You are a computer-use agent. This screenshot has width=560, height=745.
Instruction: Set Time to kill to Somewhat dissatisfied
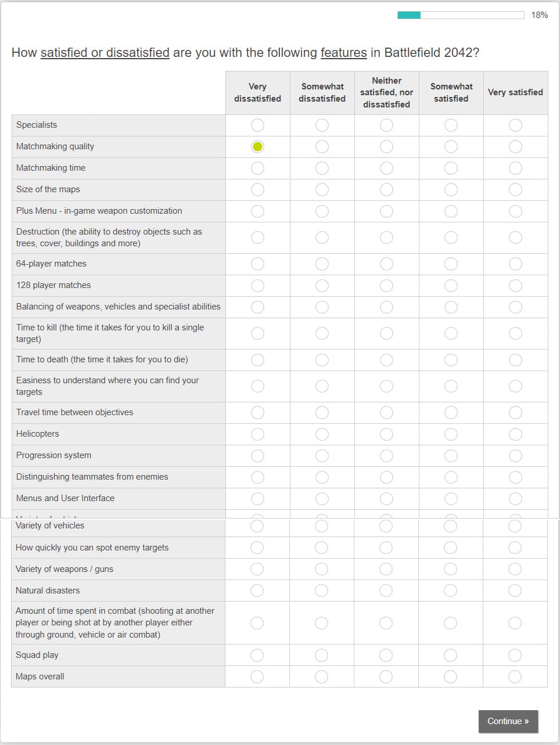(322, 333)
